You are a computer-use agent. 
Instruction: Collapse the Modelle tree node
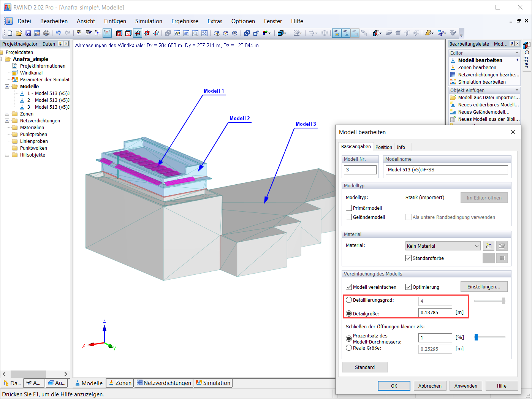[7, 87]
